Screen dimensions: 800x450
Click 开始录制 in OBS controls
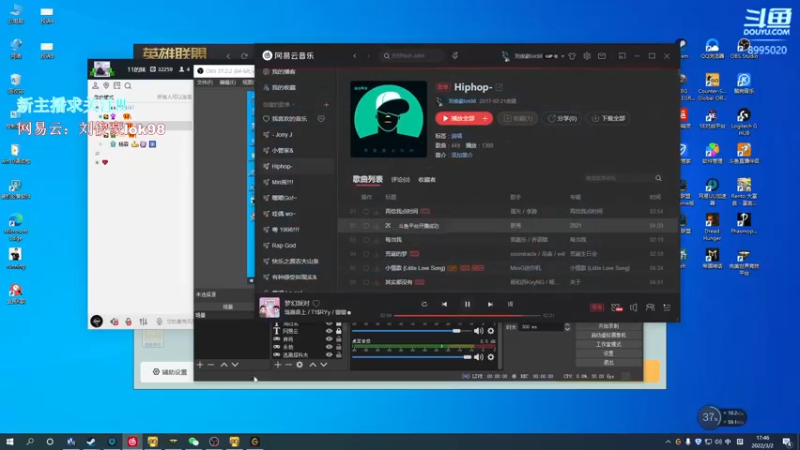609,326
